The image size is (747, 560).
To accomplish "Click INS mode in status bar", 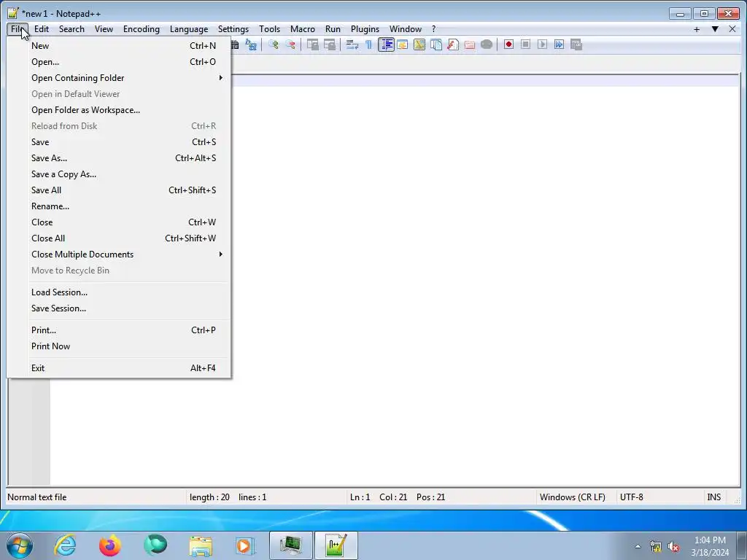I will point(714,497).
